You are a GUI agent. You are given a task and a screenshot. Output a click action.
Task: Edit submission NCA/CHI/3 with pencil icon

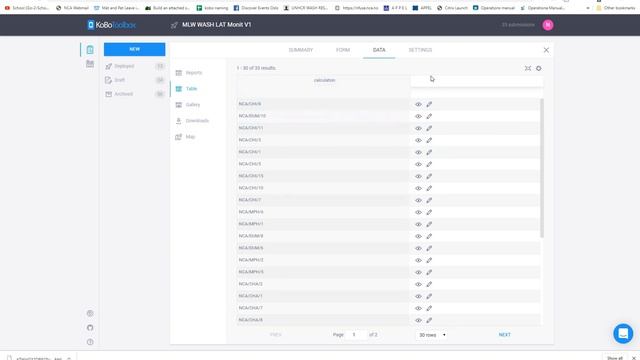tap(429, 140)
